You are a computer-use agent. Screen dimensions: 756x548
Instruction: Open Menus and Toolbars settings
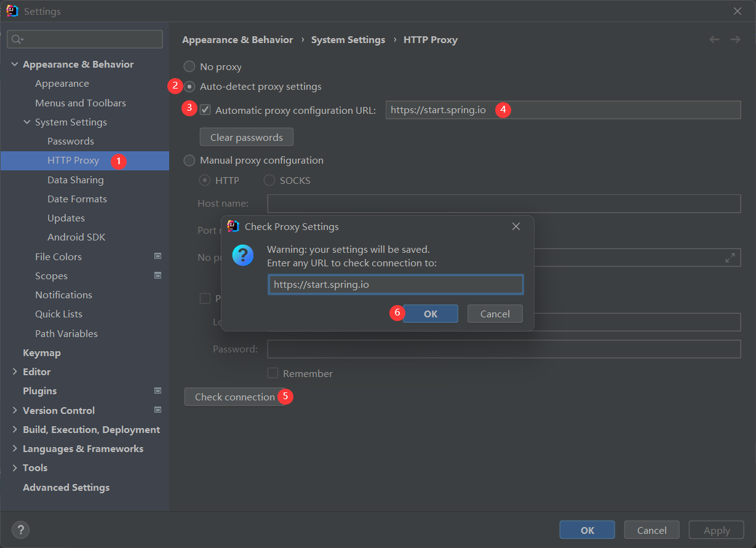pos(81,103)
